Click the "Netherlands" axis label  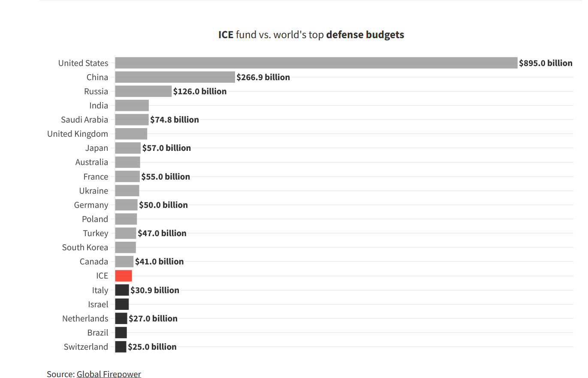coord(85,318)
